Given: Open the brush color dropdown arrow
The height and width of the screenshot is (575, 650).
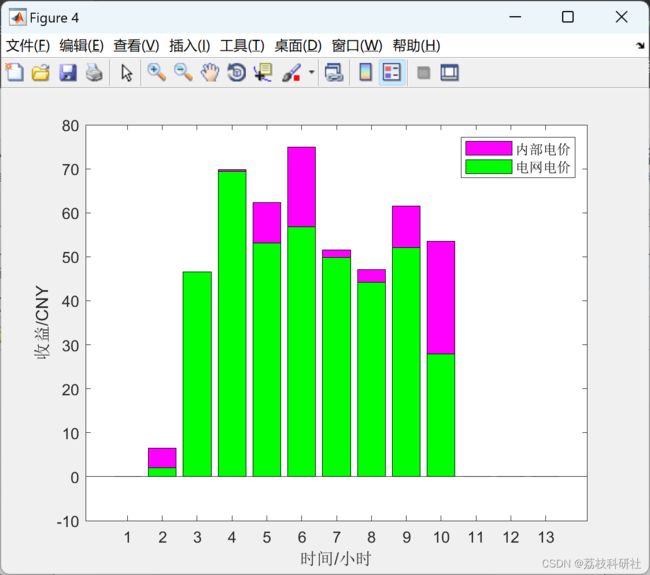Looking at the screenshot, I should coord(312,72).
